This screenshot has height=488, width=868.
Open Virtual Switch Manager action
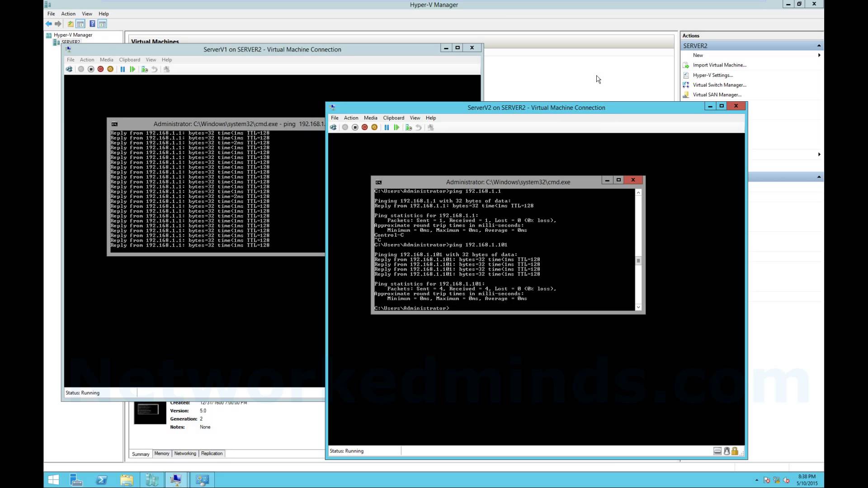720,85
